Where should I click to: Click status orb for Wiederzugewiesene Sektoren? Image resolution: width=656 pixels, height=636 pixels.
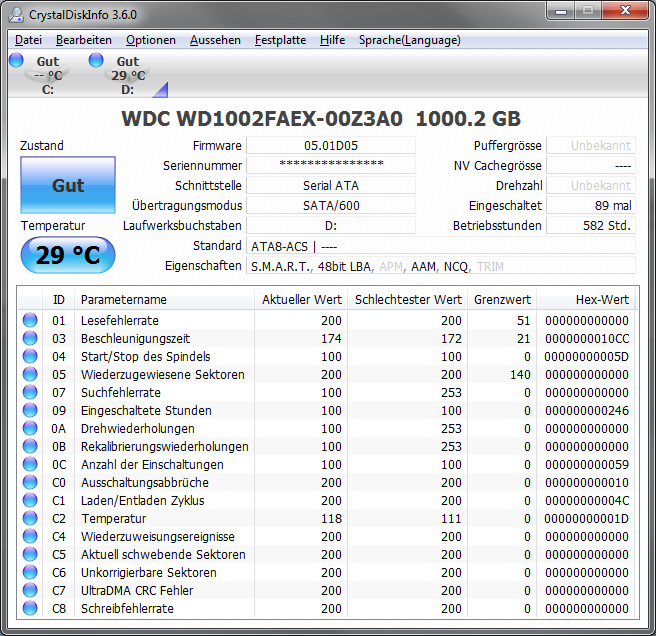[30, 374]
